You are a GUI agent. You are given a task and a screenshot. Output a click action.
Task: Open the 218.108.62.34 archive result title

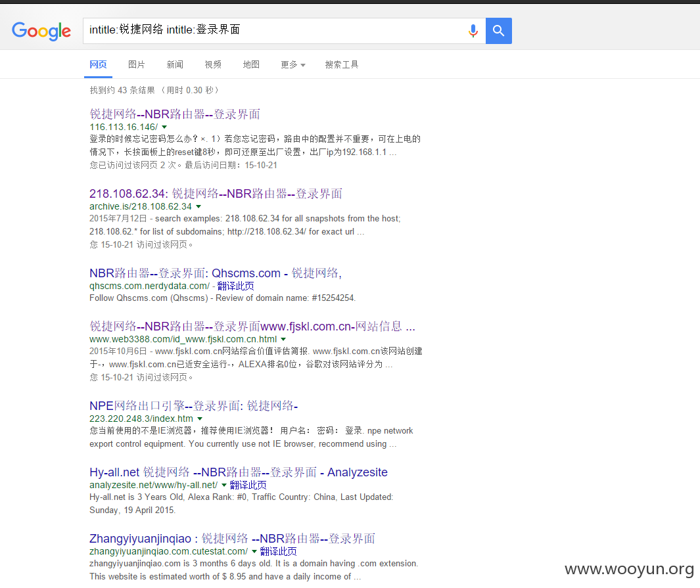[216, 194]
